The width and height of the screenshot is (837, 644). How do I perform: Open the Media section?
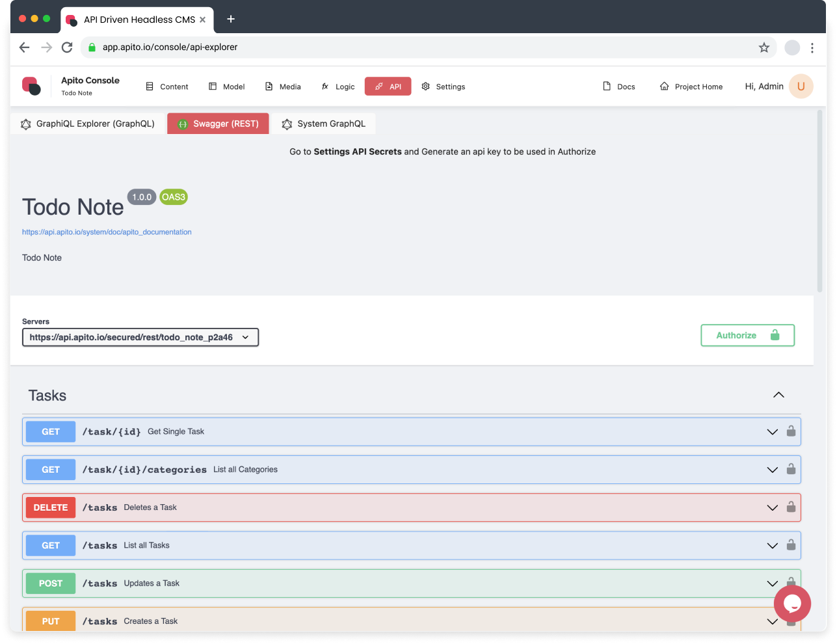[x=283, y=87]
